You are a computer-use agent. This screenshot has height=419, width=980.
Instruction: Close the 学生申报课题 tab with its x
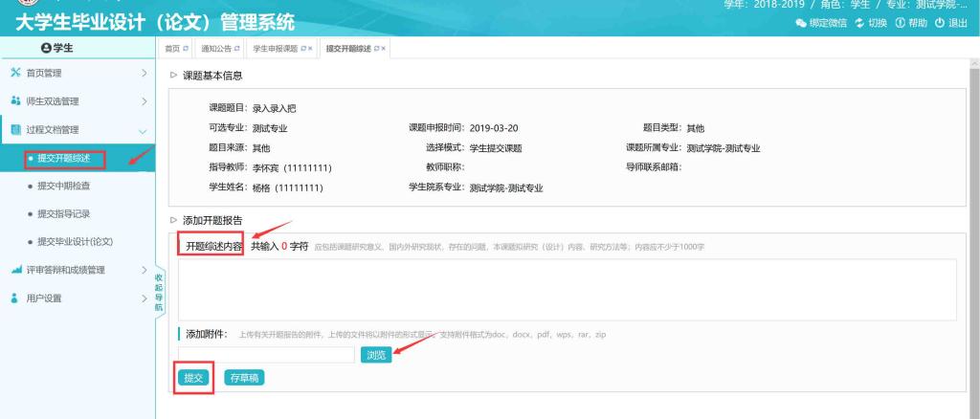click(312, 48)
